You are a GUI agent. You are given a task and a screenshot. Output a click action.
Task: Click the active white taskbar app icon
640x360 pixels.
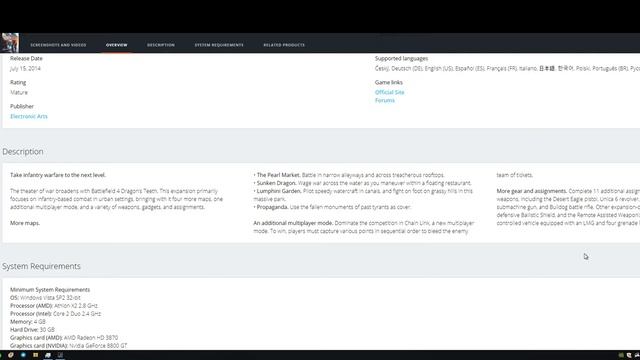[x=48, y=355]
